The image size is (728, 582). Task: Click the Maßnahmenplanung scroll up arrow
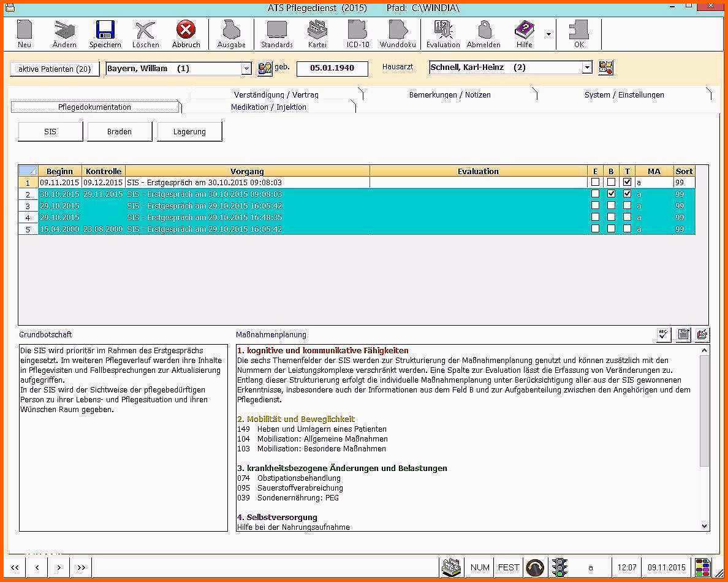(x=704, y=350)
